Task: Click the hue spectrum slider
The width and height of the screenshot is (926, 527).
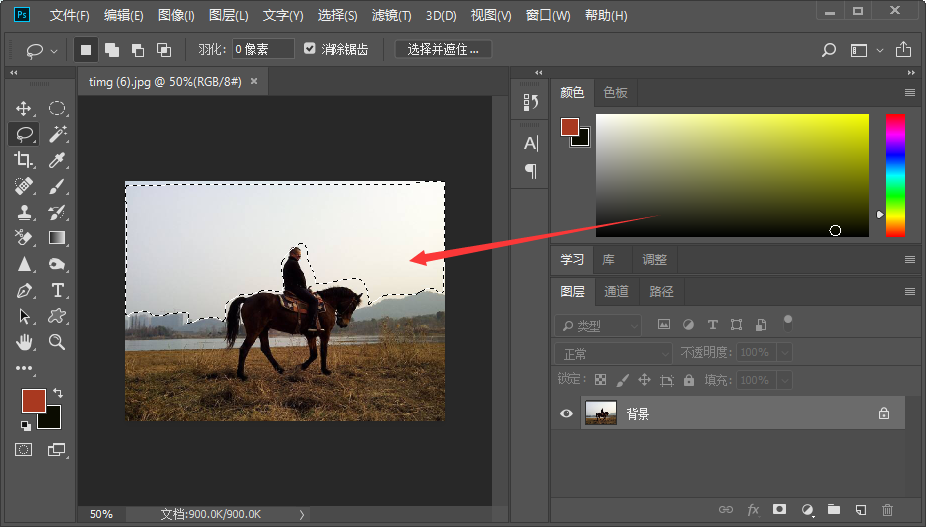Action: [895, 175]
